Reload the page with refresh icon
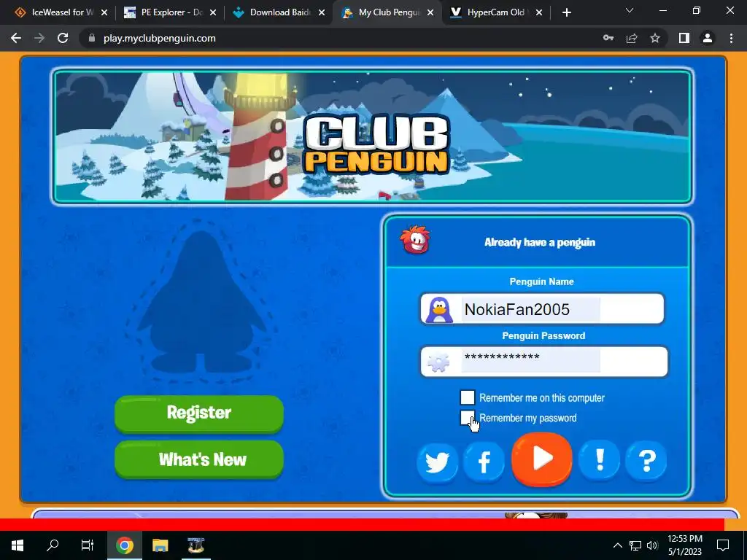 pos(63,38)
